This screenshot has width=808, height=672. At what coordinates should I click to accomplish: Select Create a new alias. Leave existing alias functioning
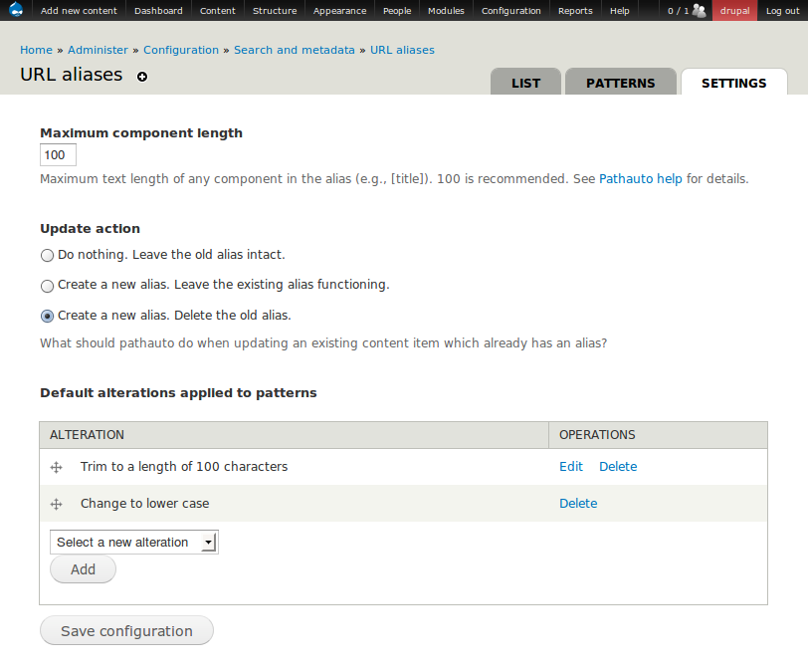point(47,286)
